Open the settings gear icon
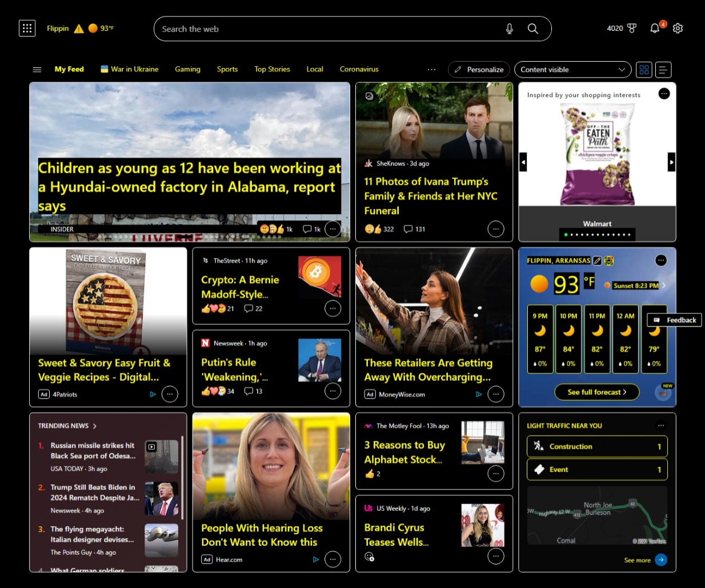The width and height of the screenshot is (705, 588). pos(678,28)
